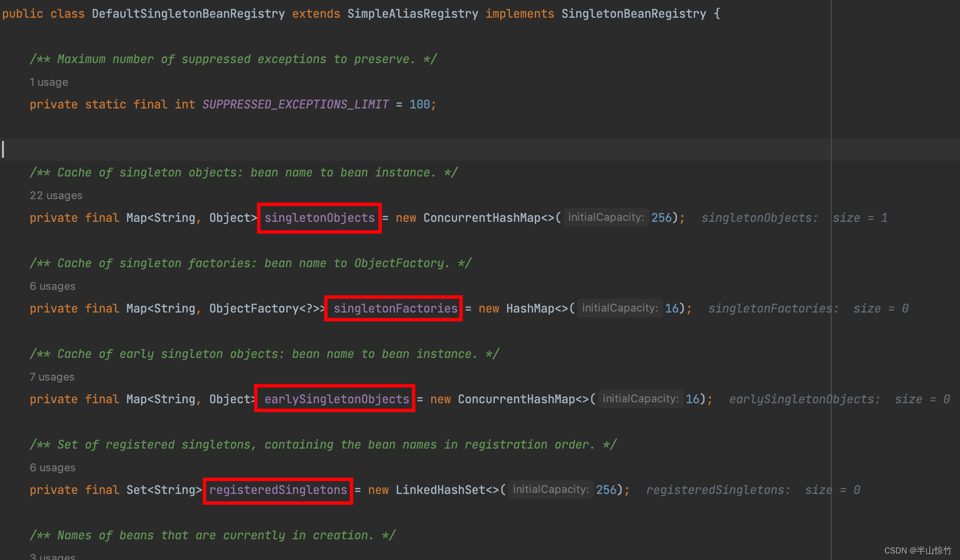Click the value 100 of the constant

click(419, 105)
